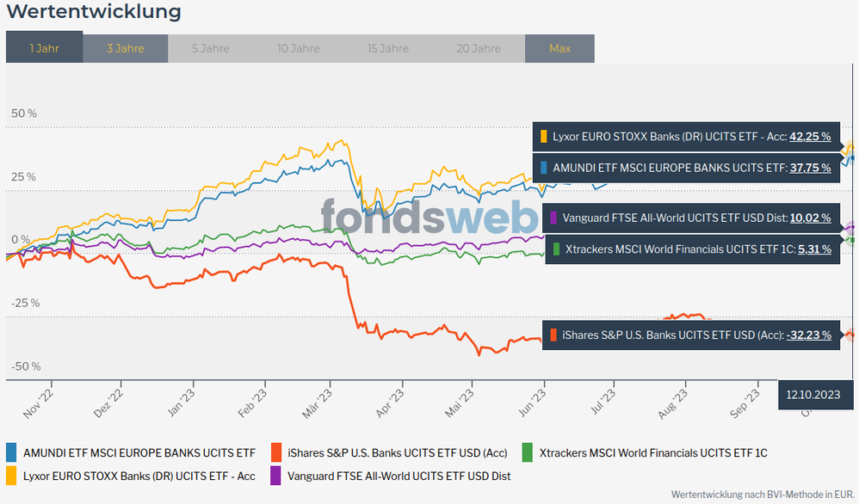The height and width of the screenshot is (504, 859).
Task: Click the Lyxor tooltip value 42,25 %
Action: tap(810, 137)
